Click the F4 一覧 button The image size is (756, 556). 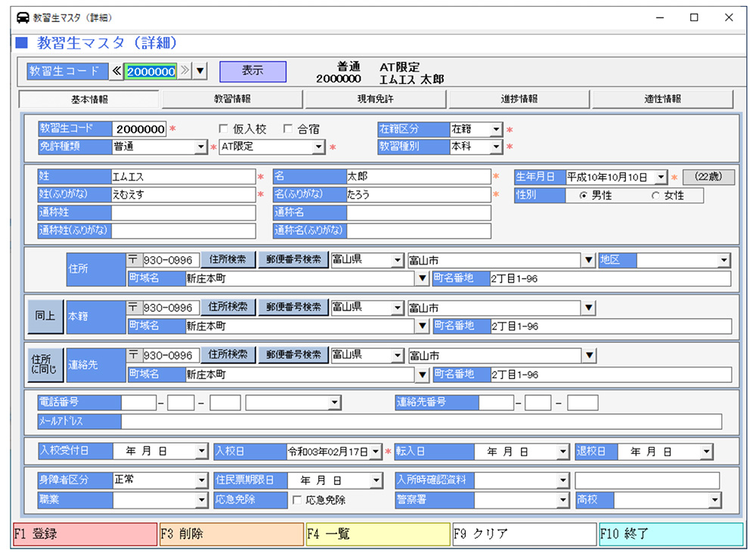click(379, 534)
